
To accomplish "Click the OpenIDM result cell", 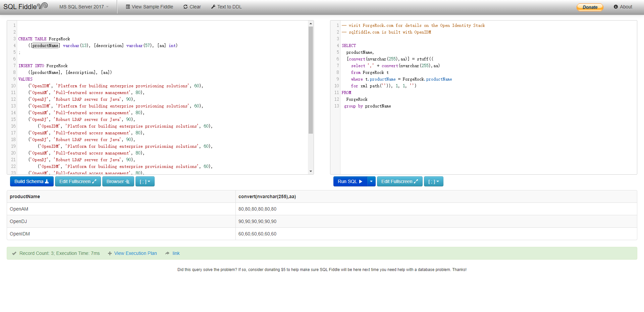I will pos(121,234).
